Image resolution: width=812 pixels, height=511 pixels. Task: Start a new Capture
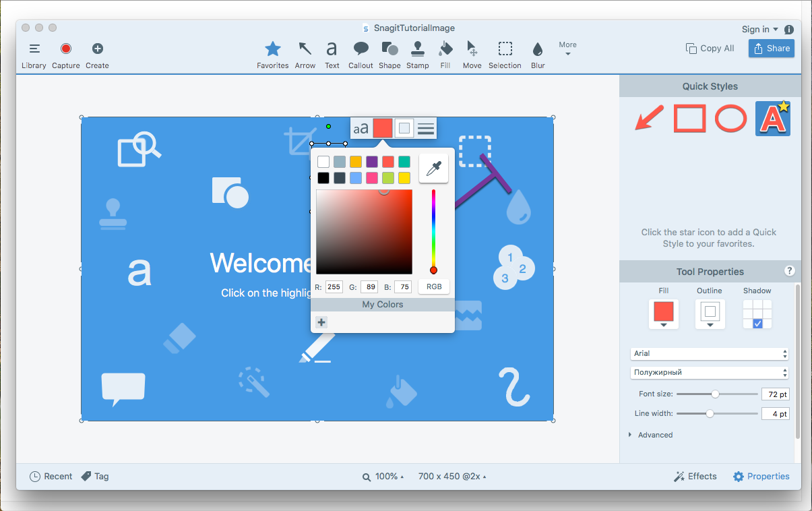tap(66, 55)
